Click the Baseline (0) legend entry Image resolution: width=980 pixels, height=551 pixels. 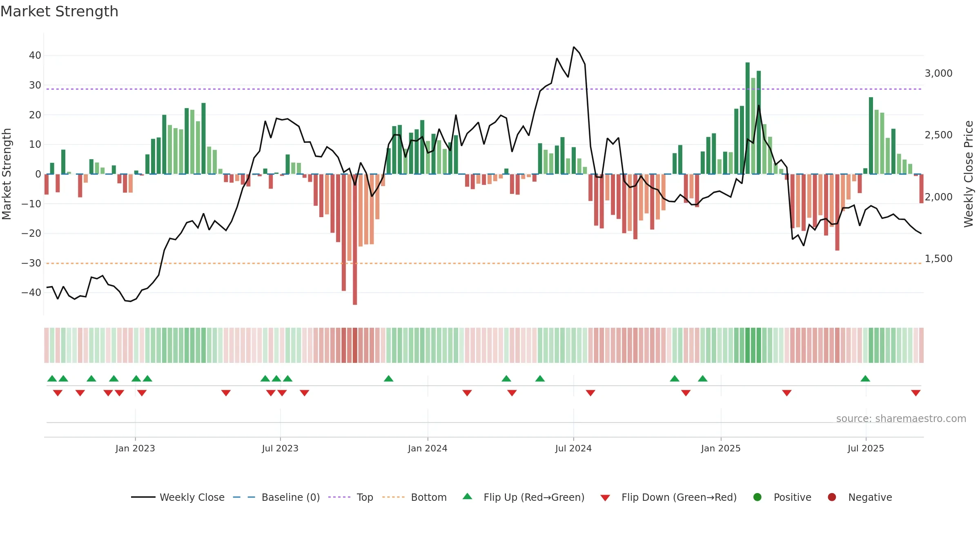(x=276, y=497)
